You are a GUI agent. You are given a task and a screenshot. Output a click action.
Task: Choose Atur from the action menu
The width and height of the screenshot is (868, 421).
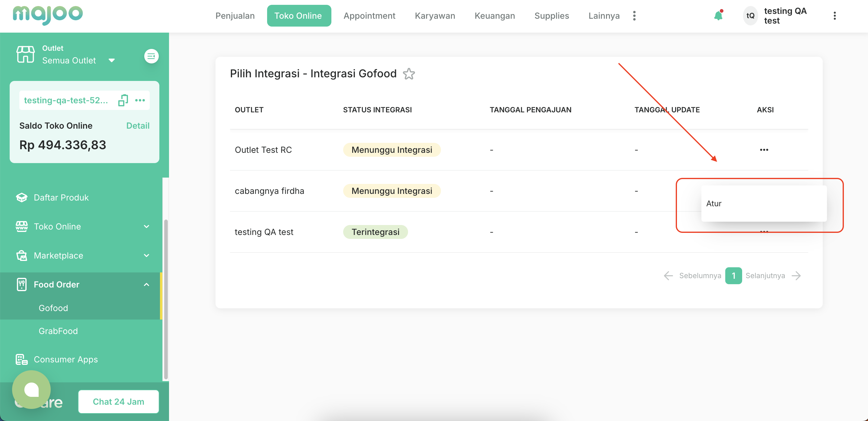pyautogui.click(x=764, y=204)
